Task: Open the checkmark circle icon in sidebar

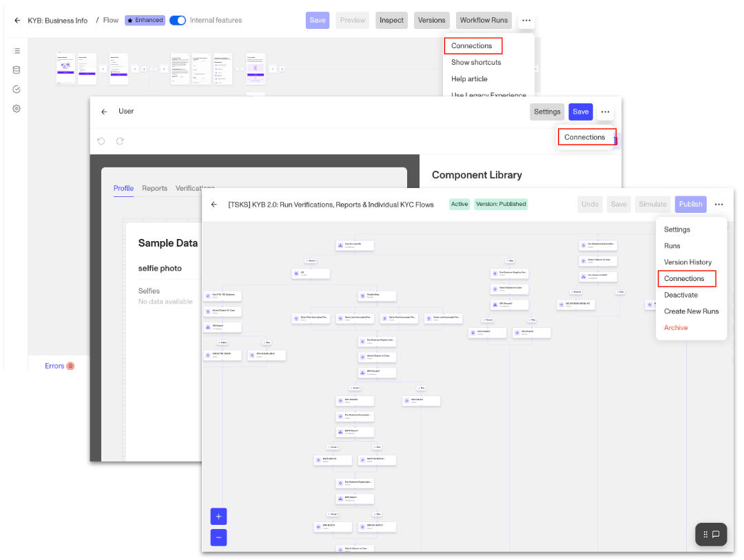Action: tap(17, 90)
